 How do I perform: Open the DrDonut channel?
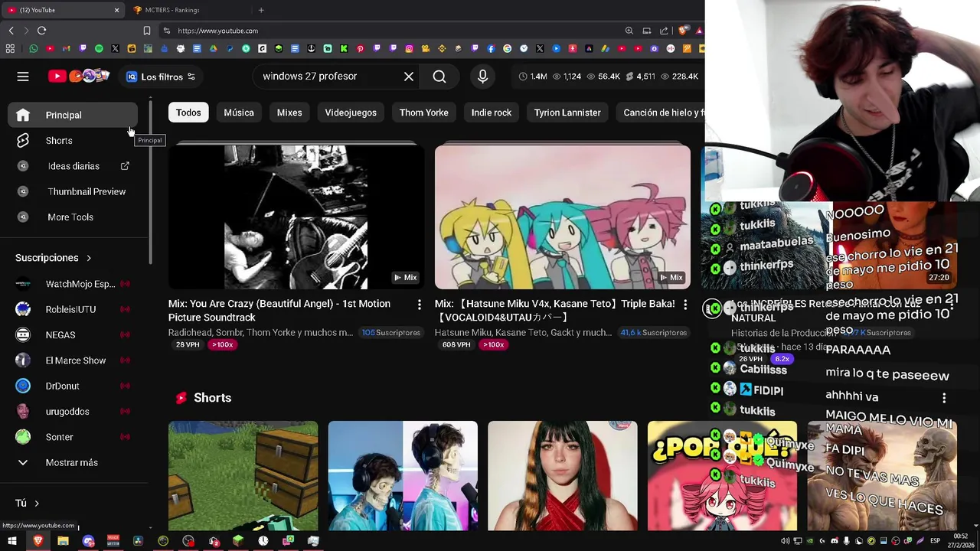(x=73, y=386)
